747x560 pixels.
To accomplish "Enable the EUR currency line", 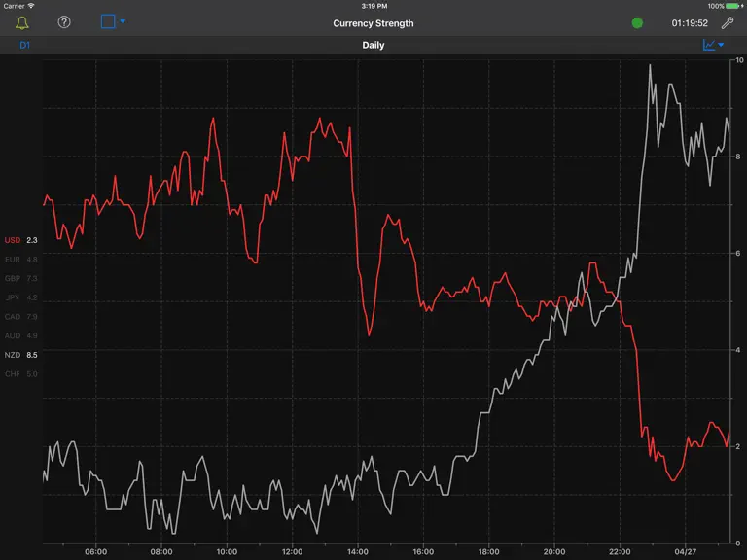I will coord(21,260).
